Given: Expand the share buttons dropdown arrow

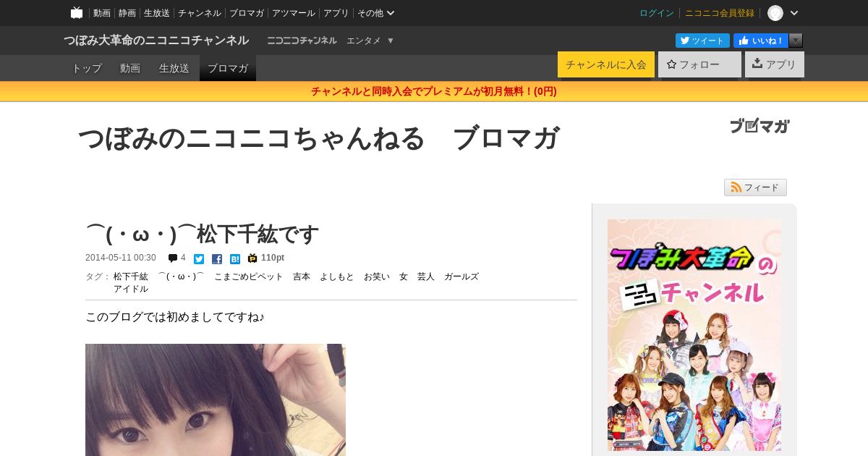Looking at the screenshot, I should coord(796,41).
